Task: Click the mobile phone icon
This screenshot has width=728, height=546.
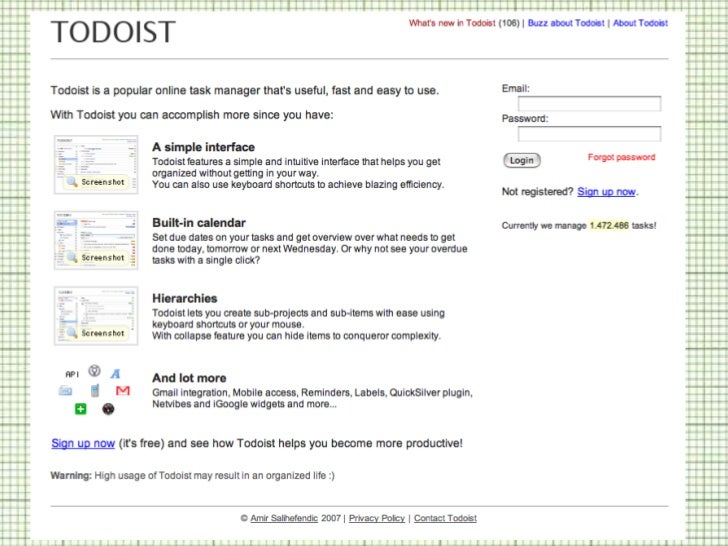Action: (x=95, y=390)
